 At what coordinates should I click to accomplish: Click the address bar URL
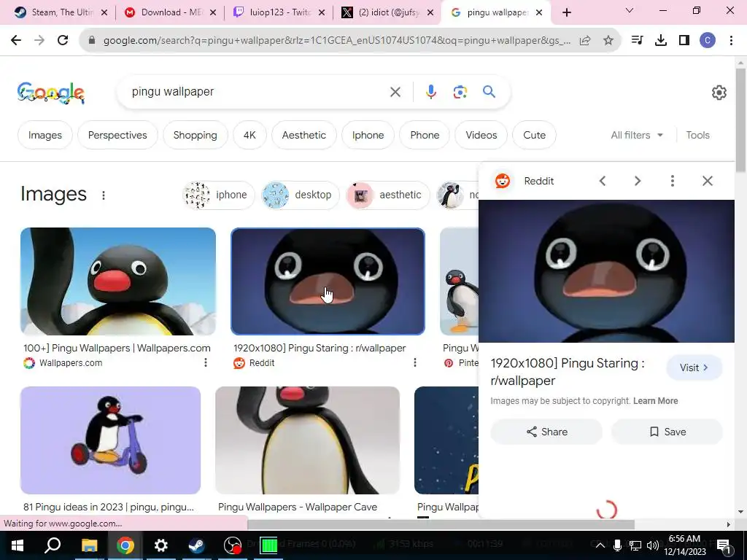pos(336,41)
